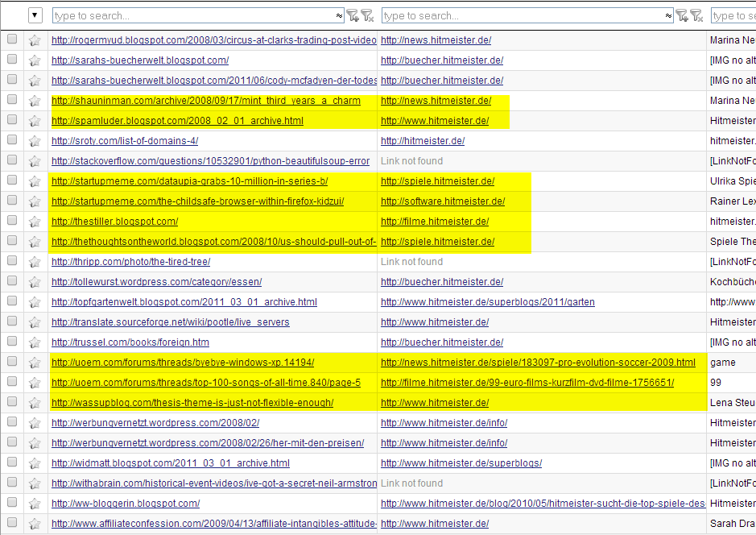This screenshot has width=756, height=535.
Task: Star the sarahs-buecherwelt.blogspot.com/ homepage row
Action: coord(35,60)
